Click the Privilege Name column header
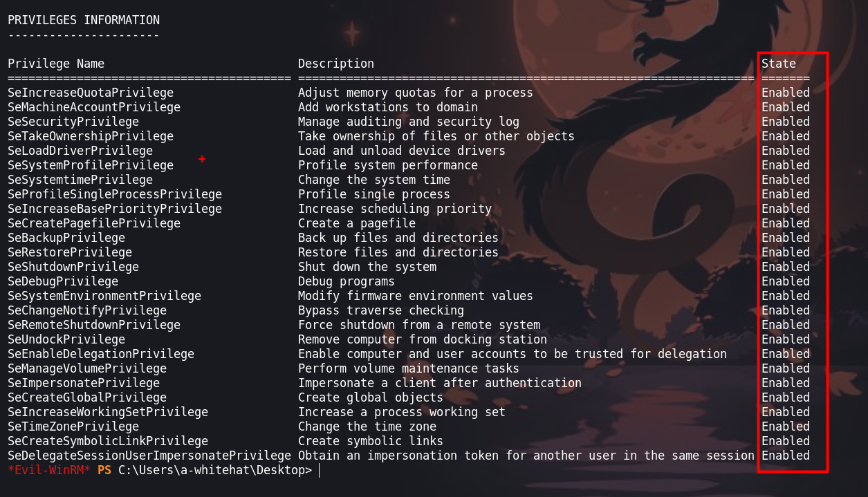 pos(56,64)
